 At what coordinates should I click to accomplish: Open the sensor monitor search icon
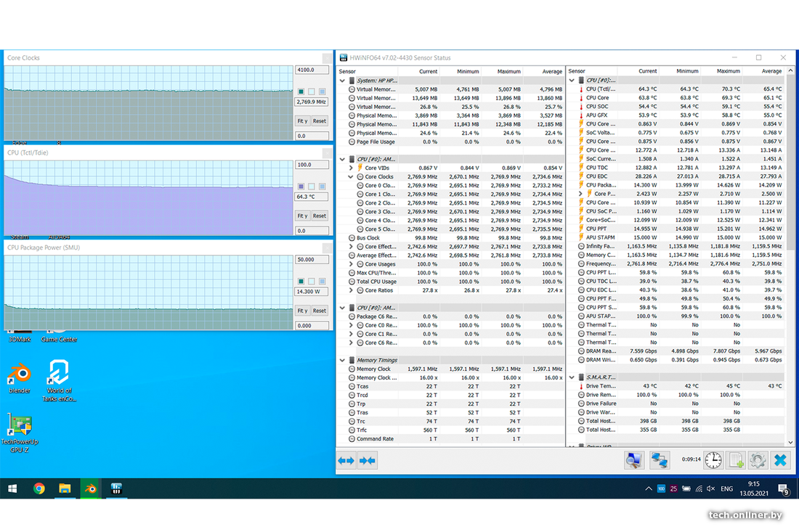[x=634, y=460]
